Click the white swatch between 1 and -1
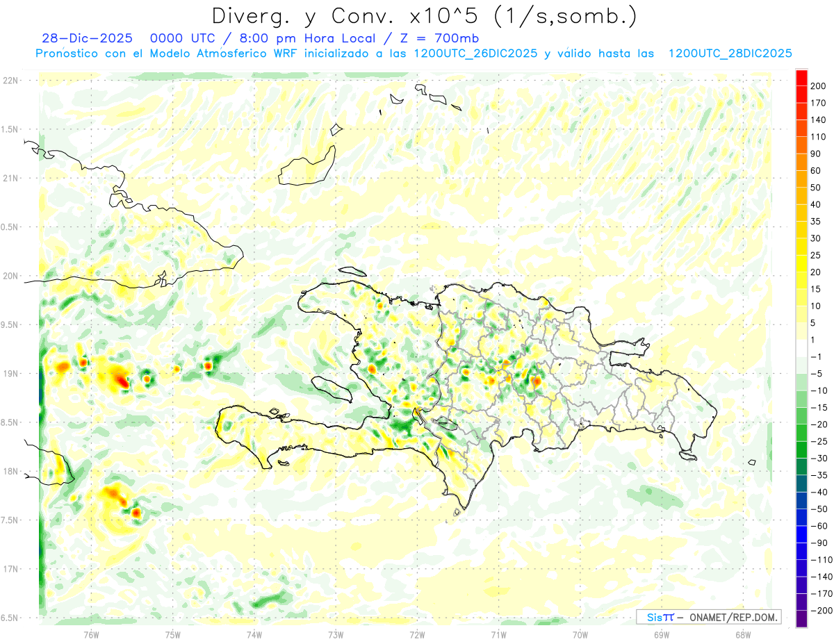Screen dimensions: 834x644 tap(801, 349)
